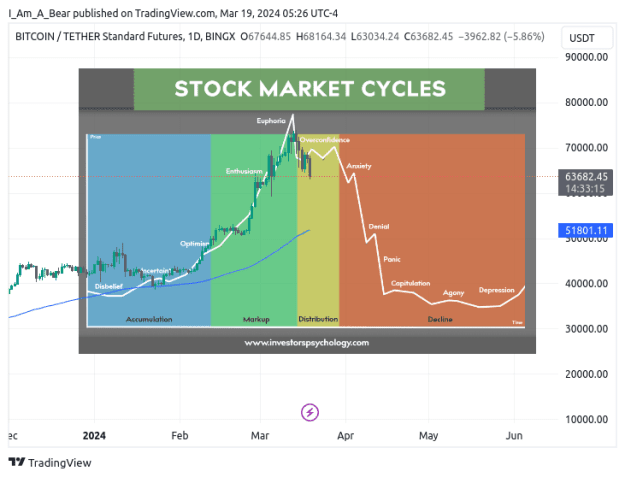Viewport: 625px width, 477px height.
Task: Open the USDT currency selector
Action: point(586,38)
